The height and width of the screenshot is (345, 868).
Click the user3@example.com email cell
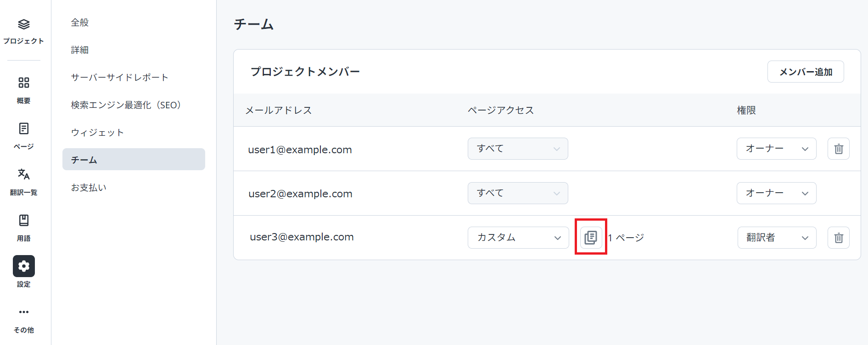point(302,237)
